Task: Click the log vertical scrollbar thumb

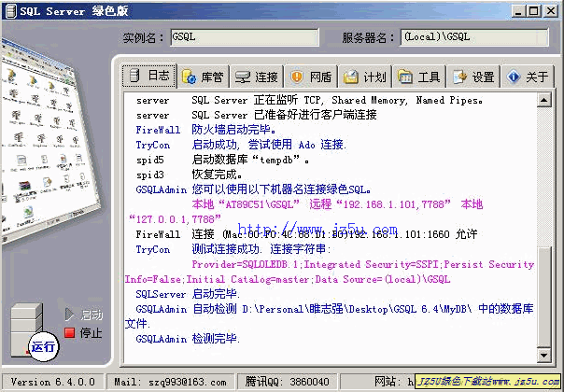Action: coord(544,297)
